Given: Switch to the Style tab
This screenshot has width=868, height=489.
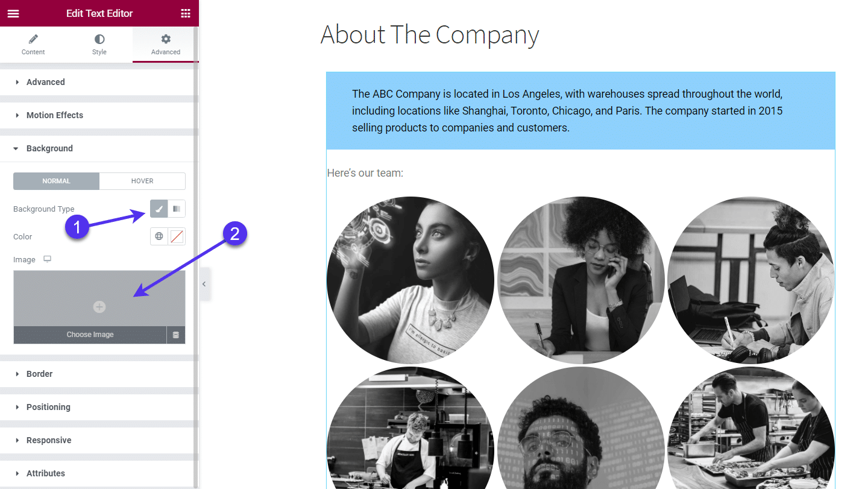Looking at the screenshot, I should (x=99, y=45).
